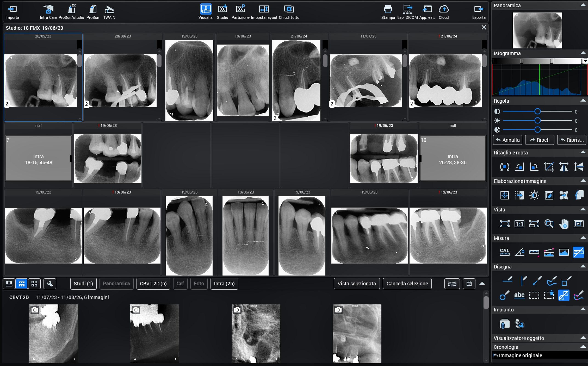The height and width of the screenshot is (366, 588).
Task: Toggle hide measurements button in Misura
Action: (x=578, y=252)
